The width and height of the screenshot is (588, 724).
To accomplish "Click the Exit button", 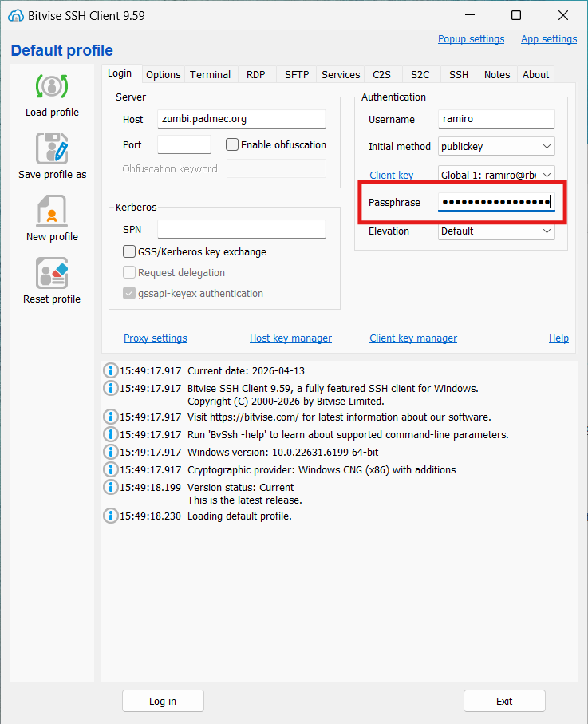I will 504,701.
